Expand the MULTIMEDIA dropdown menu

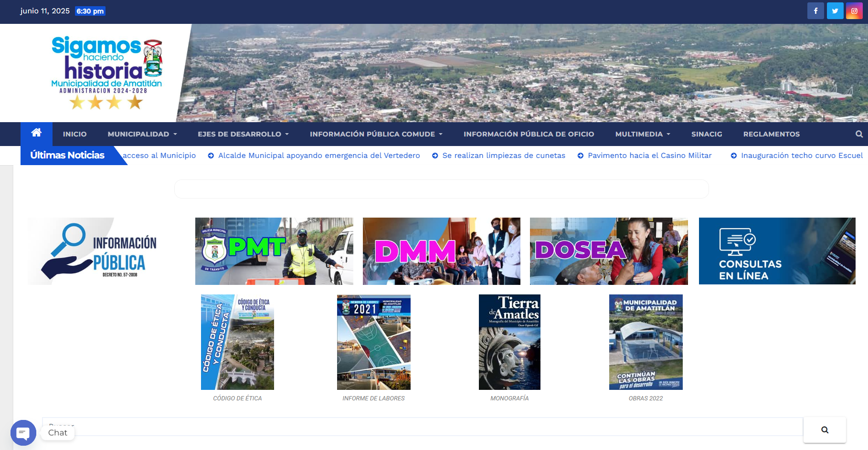pyautogui.click(x=643, y=134)
